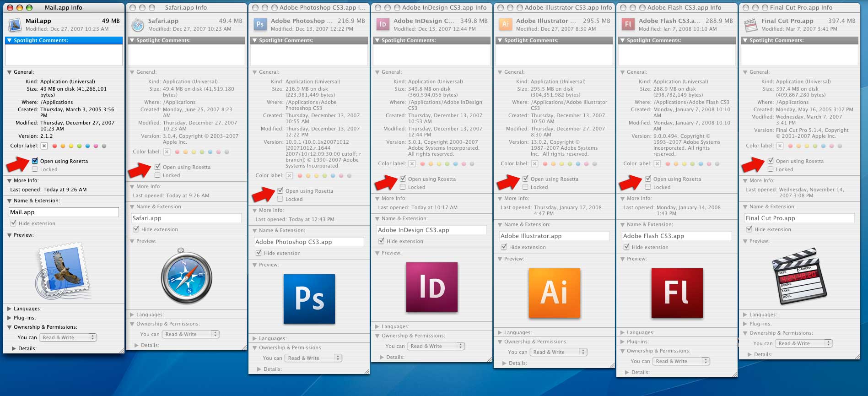Toggle Open using Rosetta for Adobe Flash CS3
The image size is (868, 396).
click(648, 179)
